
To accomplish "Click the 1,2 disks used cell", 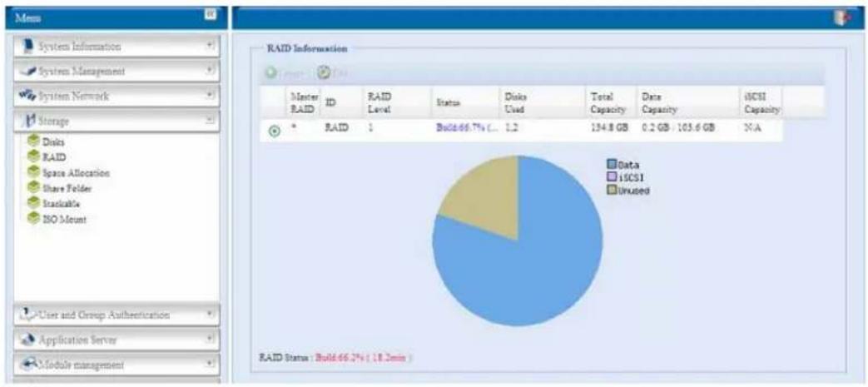I will click(x=510, y=127).
